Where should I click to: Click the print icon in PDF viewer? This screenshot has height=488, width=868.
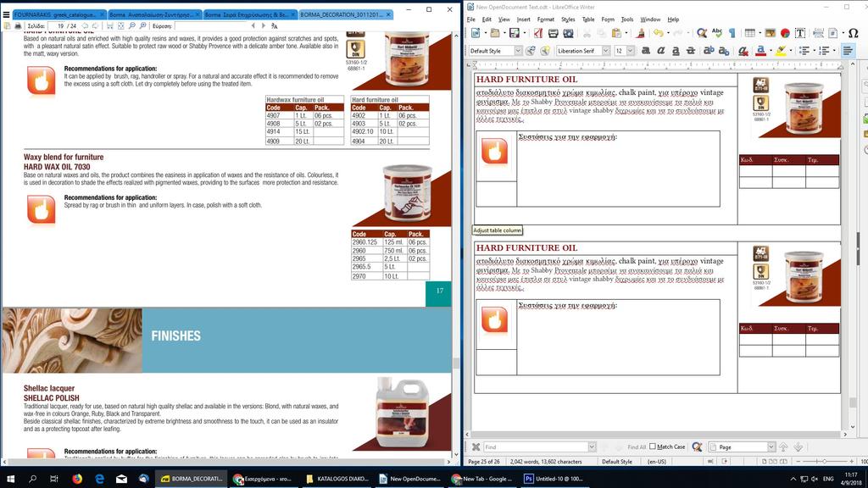click(x=18, y=25)
